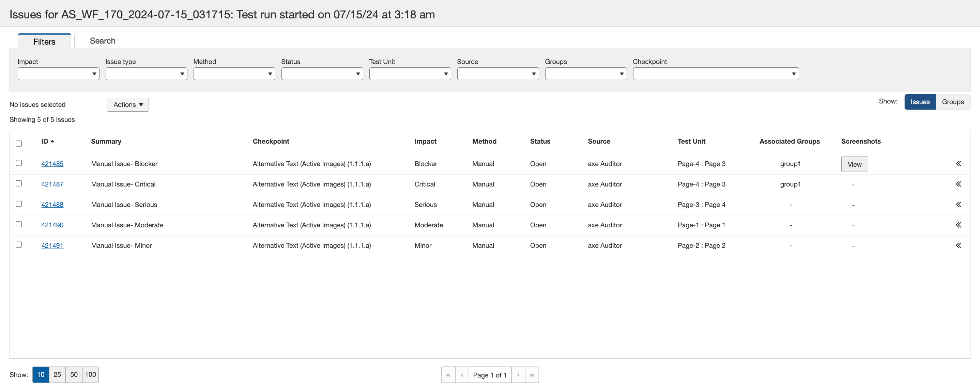The image size is (980, 388).
Task: Open the Impact filter dropdown
Action: pos(58,74)
